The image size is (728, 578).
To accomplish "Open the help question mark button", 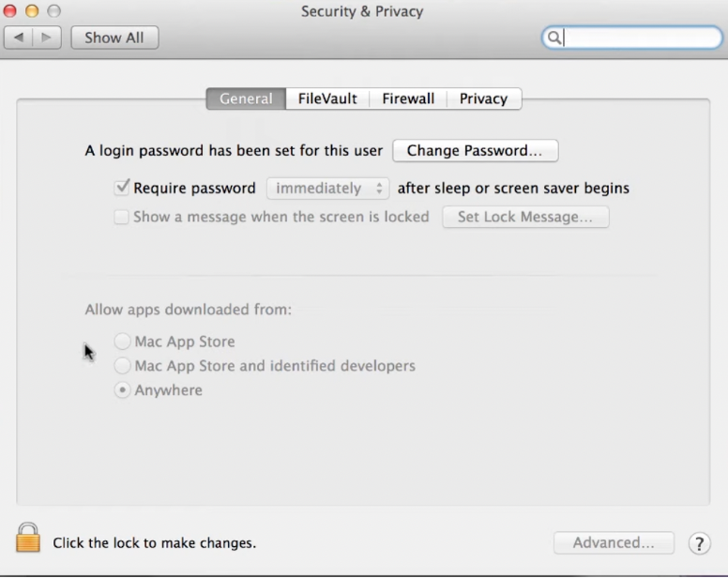I will point(699,542).
